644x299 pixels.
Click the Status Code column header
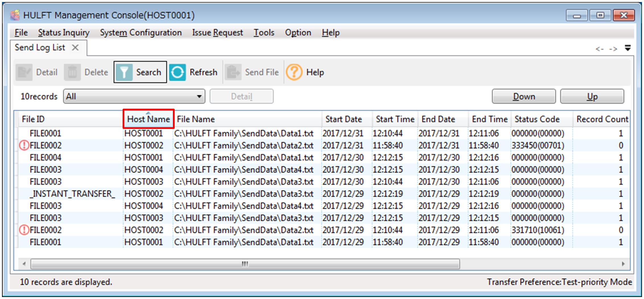pos(537,119)
